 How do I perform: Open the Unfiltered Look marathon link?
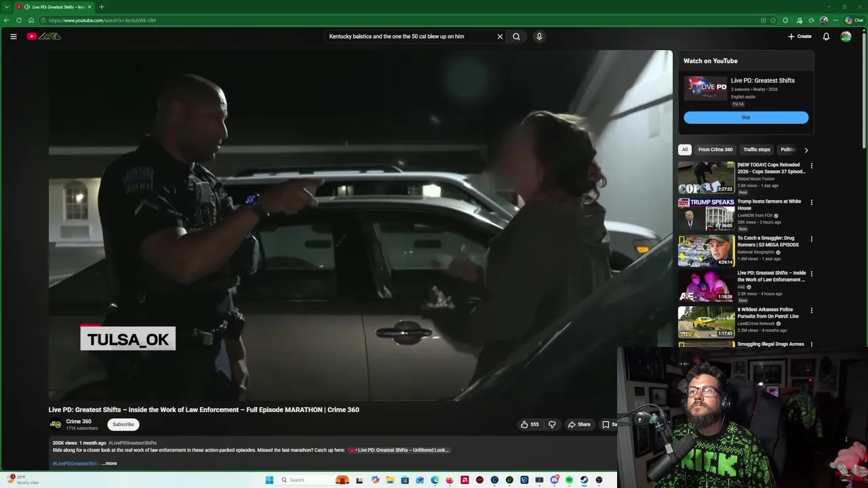point(399,450)
